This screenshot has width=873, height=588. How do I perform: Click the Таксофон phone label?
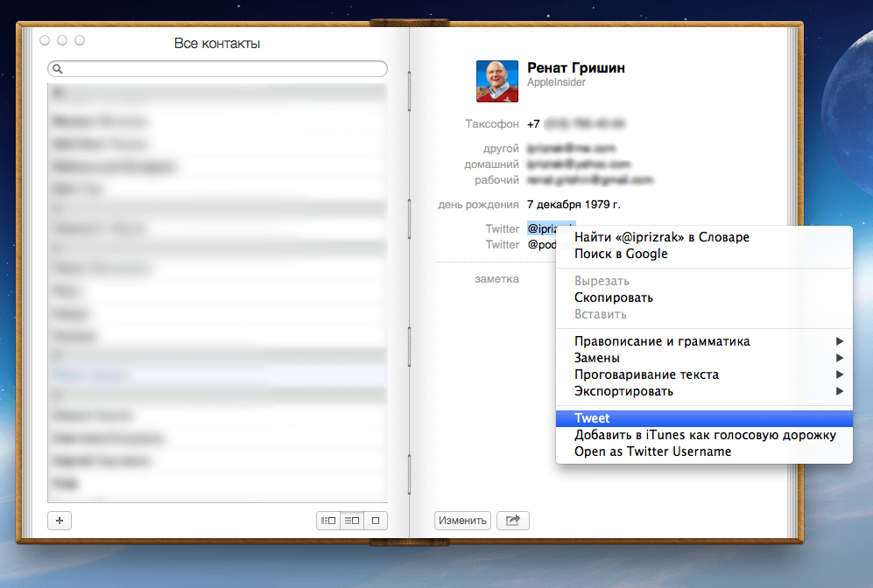point(492,124)
